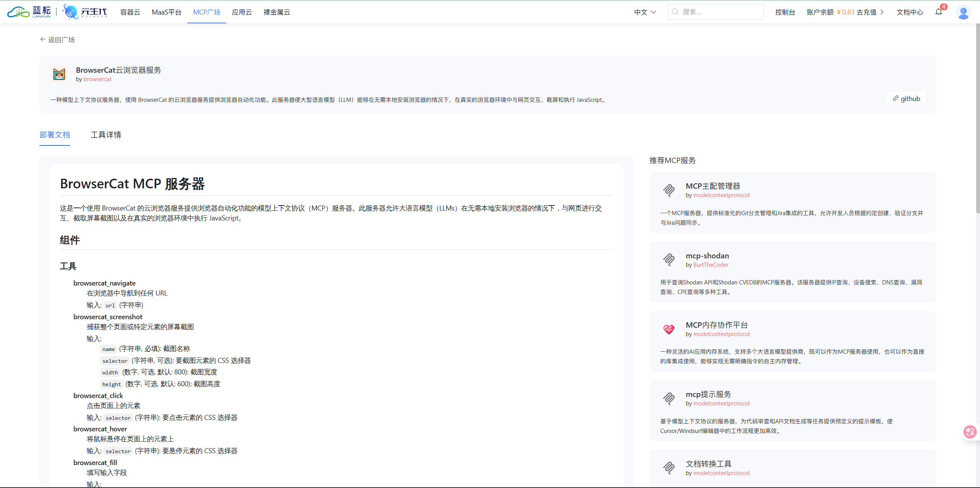This screenshot has width=980, height=488.
Task: Open the 文档转换工具 card title
Action: [709, 464]
